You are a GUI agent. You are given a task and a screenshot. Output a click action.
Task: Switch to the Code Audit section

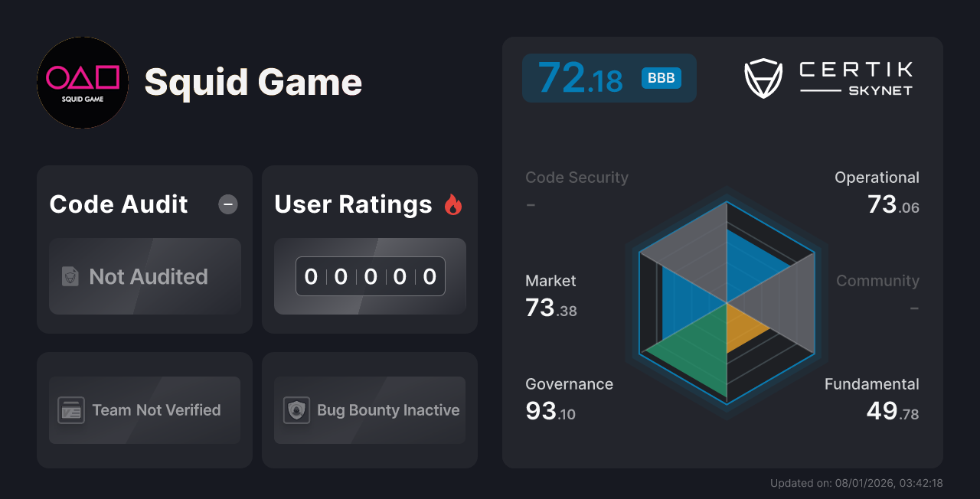pyautogui.click(x=118, y=204)
